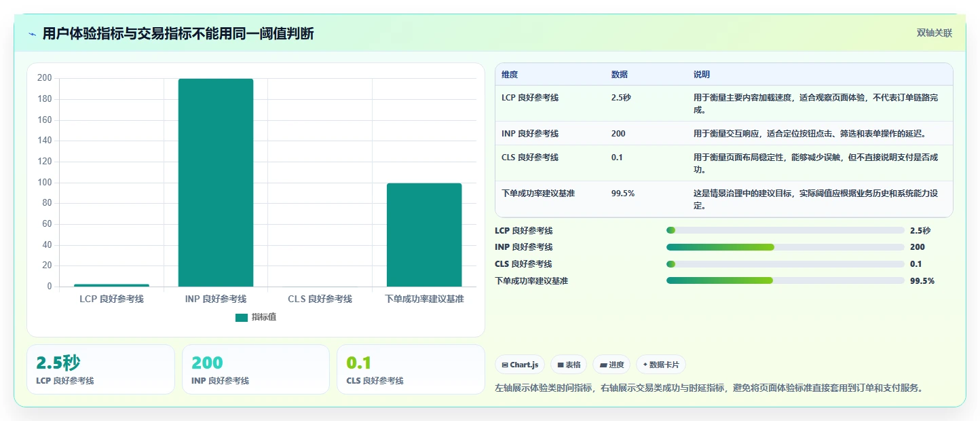
Task: Click the icon in the 数据卡片 tag
Action: click(x=645, y=365)
